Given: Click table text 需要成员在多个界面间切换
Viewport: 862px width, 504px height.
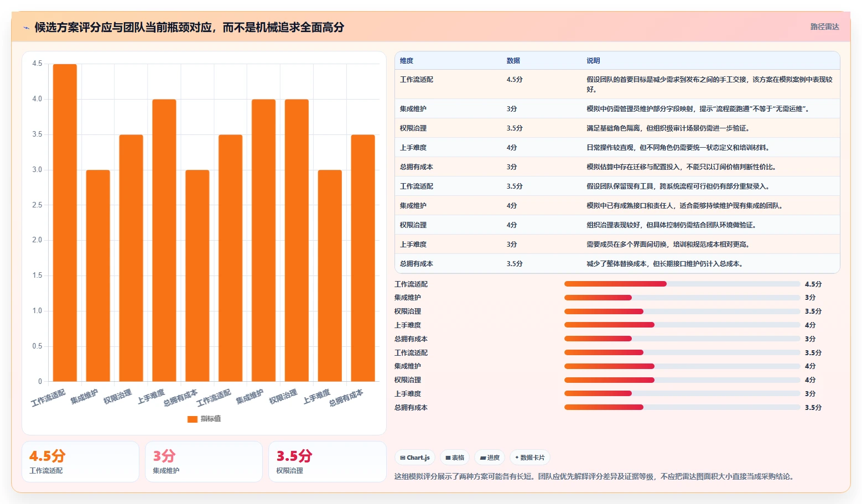Looking at the screenshot, I should (626, 245).
